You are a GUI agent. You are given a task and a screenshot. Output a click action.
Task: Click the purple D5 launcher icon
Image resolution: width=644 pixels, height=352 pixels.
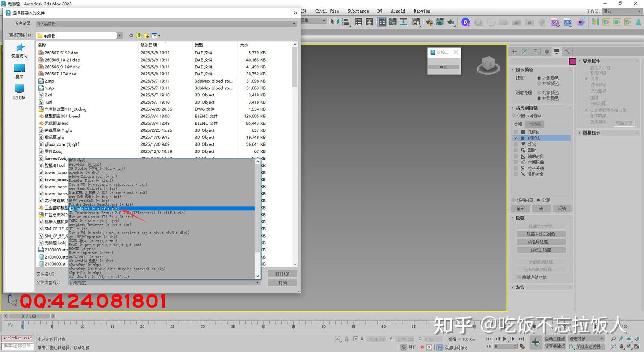point(466,22)
